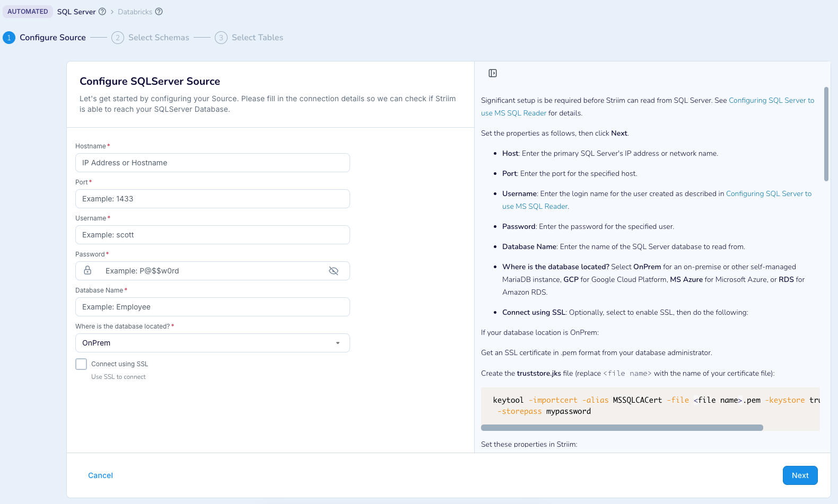Click the Cancel link
This screenshot has width=838, height=504.
click(100, 475)
